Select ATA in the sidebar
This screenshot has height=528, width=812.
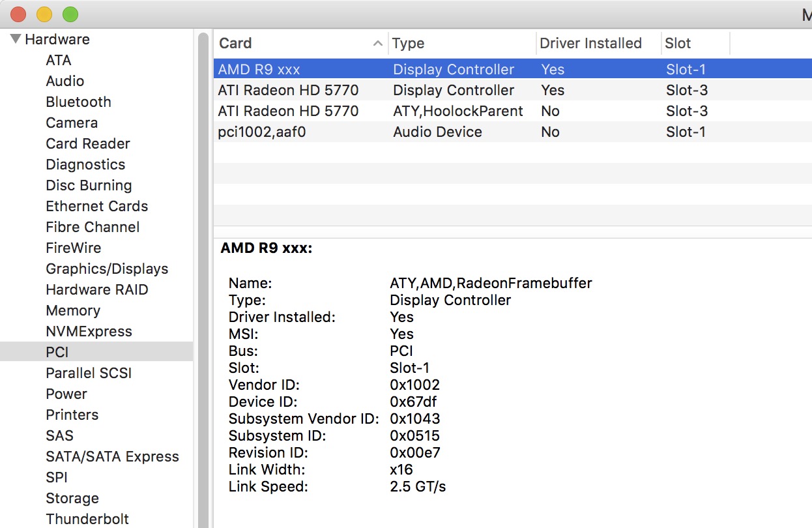59,60
